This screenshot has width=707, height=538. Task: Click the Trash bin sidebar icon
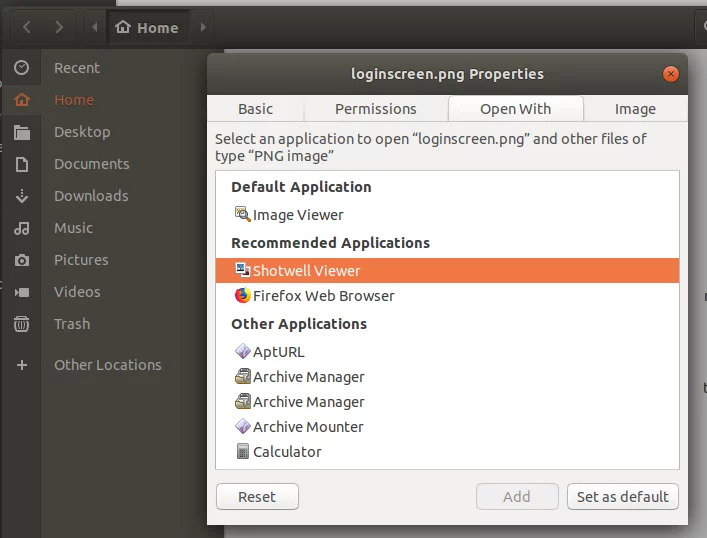pos(22,324)
